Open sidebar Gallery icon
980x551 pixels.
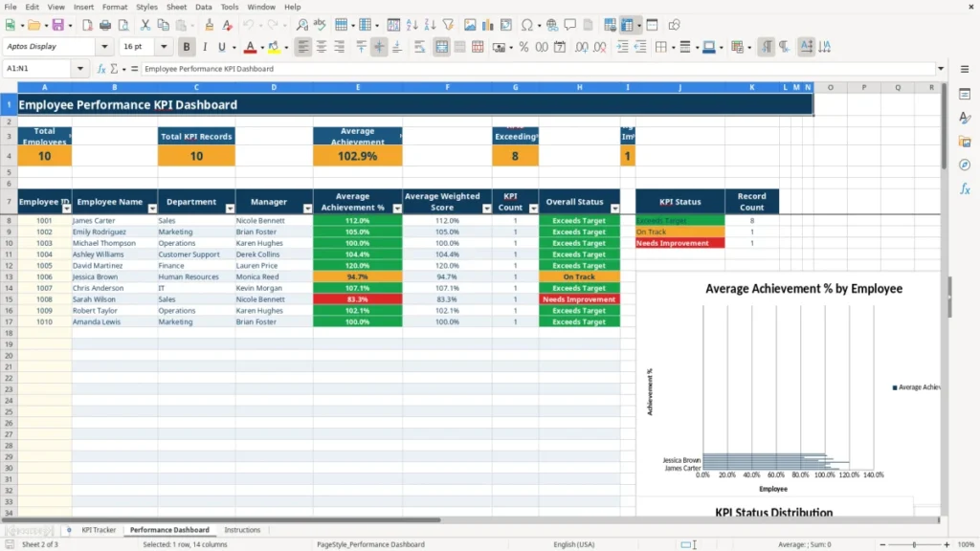coord(965,142)
